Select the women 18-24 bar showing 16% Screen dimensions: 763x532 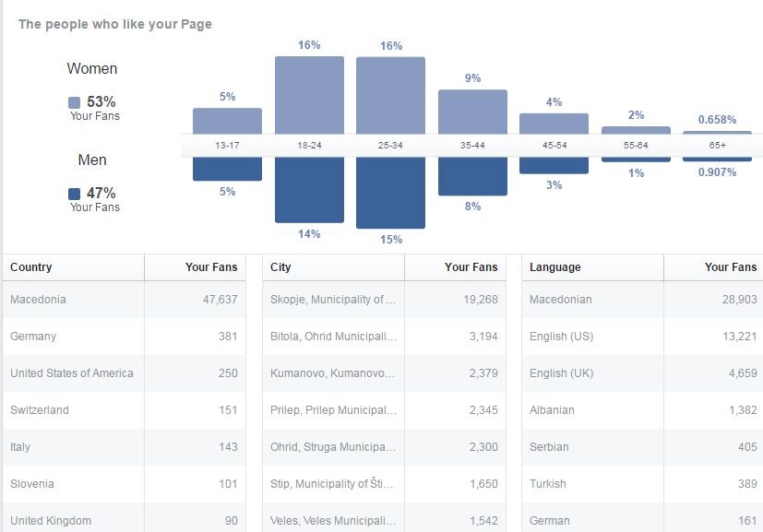(x=309, y=95)
